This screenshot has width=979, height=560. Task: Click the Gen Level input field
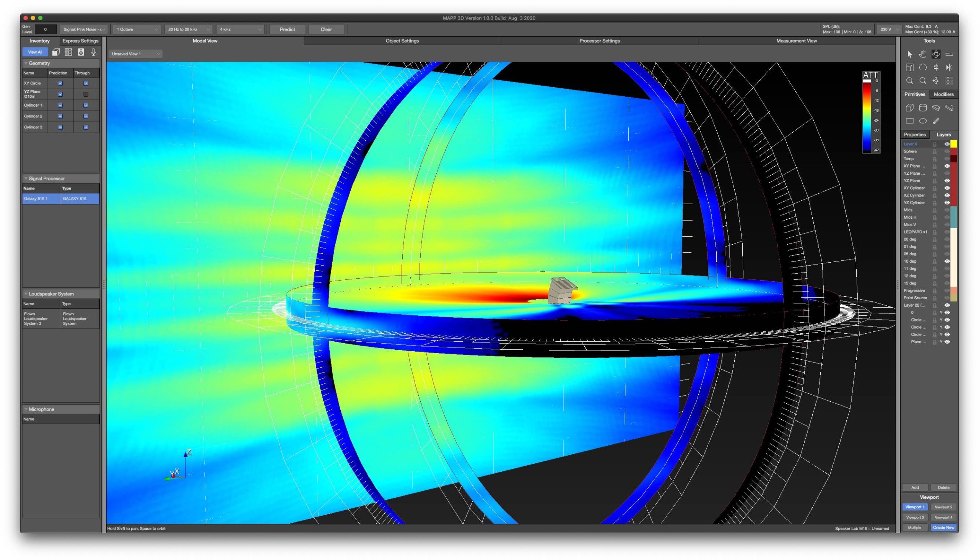pyautogui.click(x=46, y=29)
